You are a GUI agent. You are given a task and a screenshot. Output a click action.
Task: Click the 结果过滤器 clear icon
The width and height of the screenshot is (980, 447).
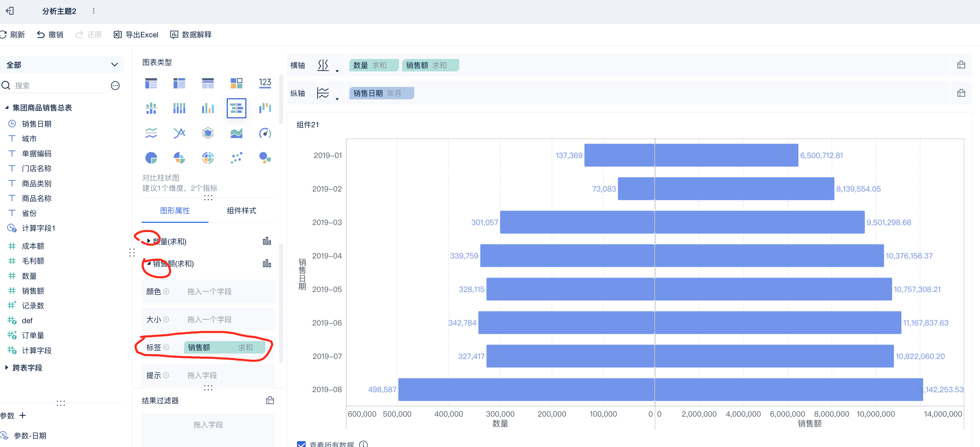pyautogui.click(x=270, y=400)
